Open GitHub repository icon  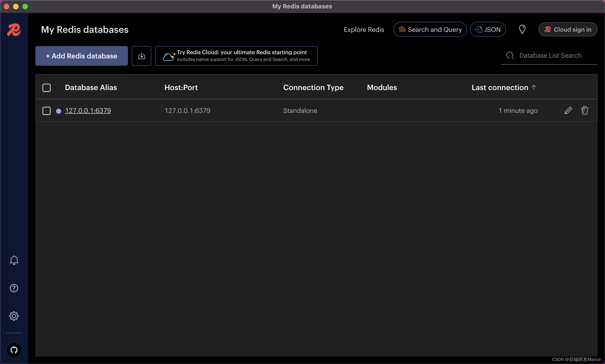point(14,350)
